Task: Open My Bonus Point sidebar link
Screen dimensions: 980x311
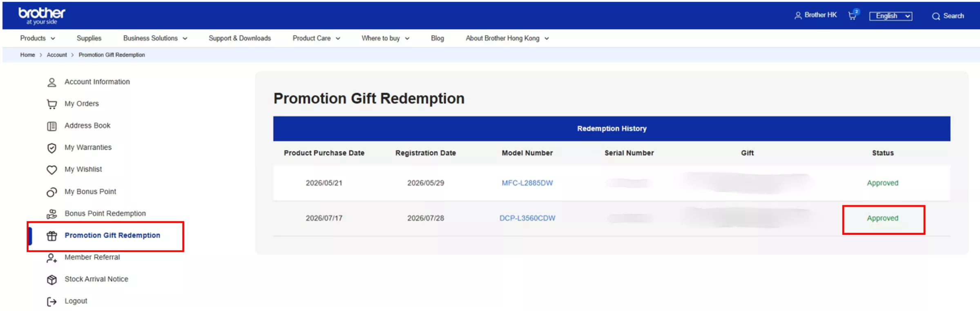Action: point(90,191)
